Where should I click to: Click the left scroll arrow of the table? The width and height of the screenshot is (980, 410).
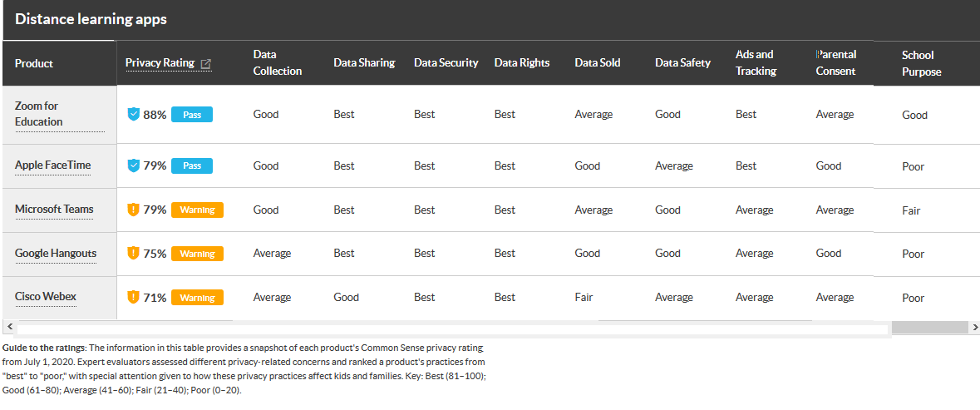[9, 327]
